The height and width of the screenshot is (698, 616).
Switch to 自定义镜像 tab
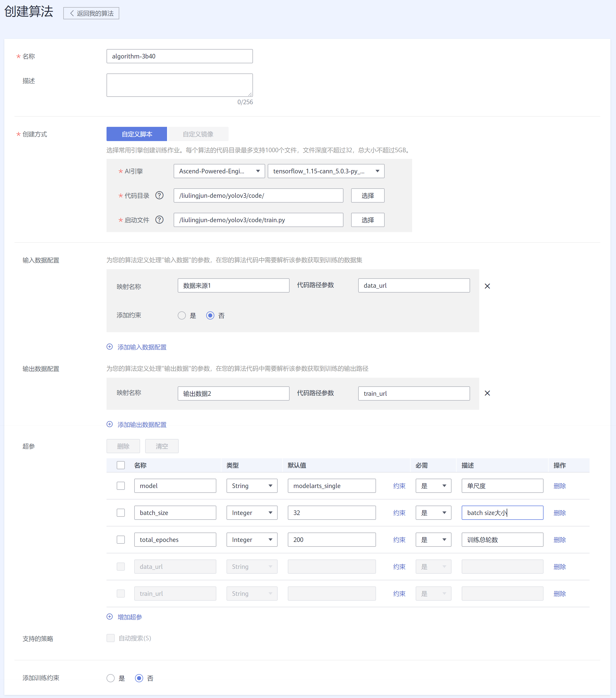[x=198, y=134]
